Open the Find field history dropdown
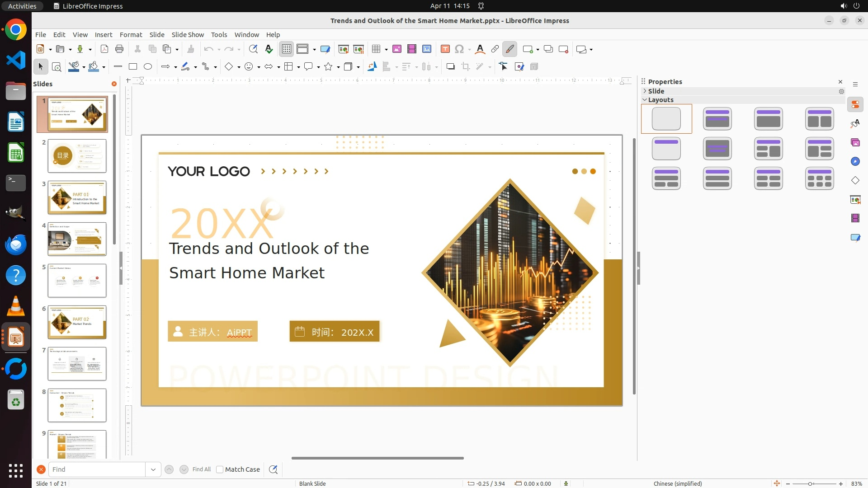This screenshot has width=868, height=488. click(153, 469)
